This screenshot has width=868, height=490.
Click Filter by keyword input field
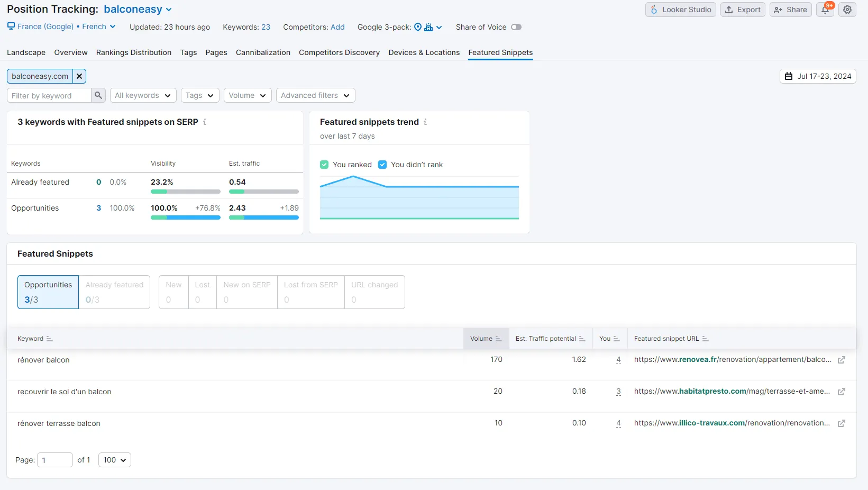click(49, 95)
